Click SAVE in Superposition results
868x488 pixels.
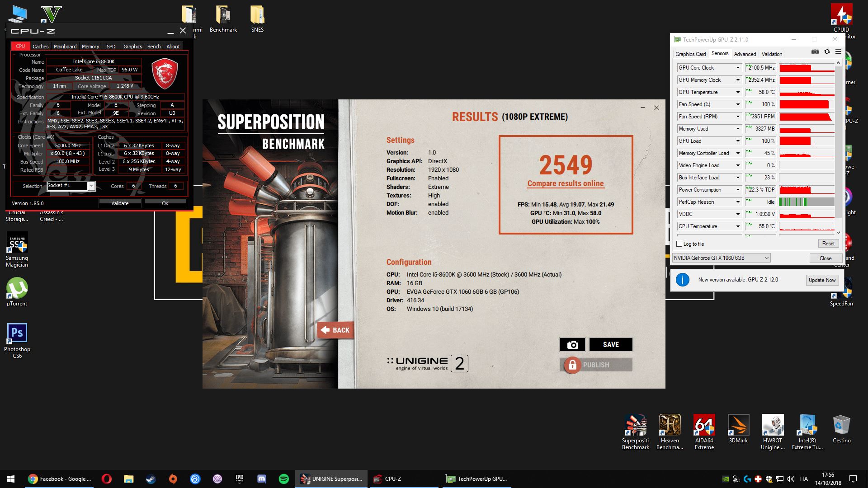tap(611, 345)
